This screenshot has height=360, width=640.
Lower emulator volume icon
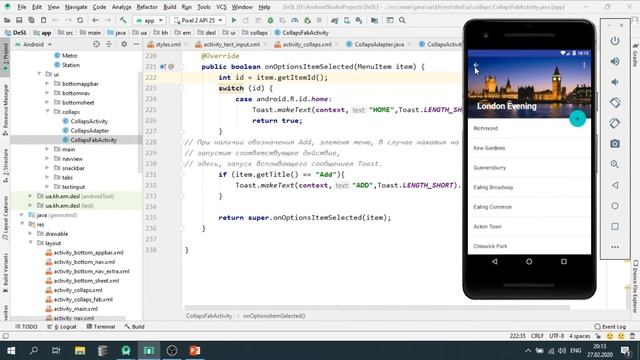click(x=615, y=82)
